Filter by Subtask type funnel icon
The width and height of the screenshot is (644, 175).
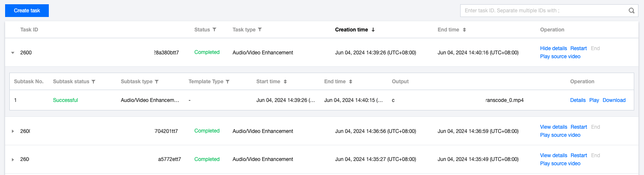click(157, 82)
